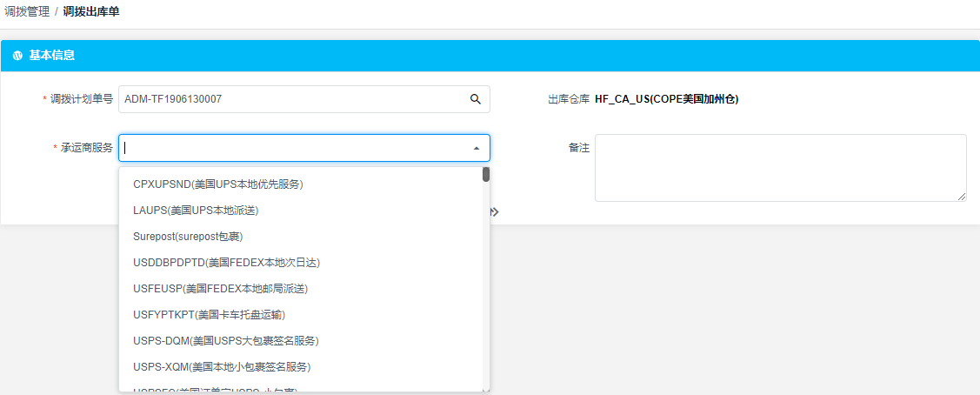This screenshot has height=395, width=980.
Task: Click 调拨出库单 breadcrumb text
Action: coord(91,12)
